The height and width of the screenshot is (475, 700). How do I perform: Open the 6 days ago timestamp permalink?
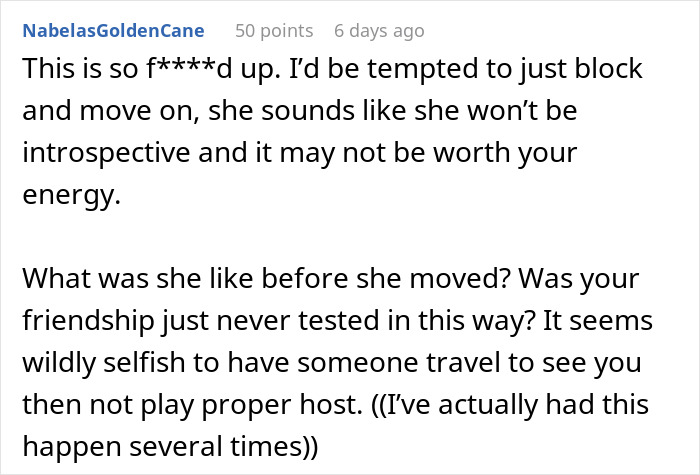coord(379,31)
